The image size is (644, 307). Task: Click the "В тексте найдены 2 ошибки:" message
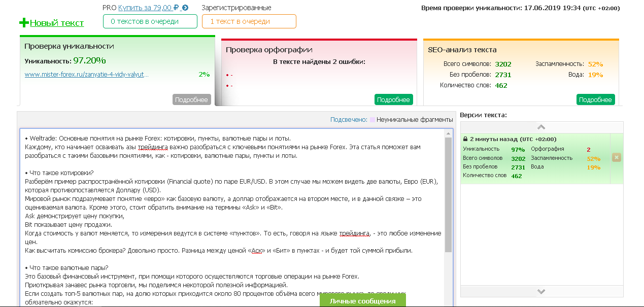pos(319,62)
